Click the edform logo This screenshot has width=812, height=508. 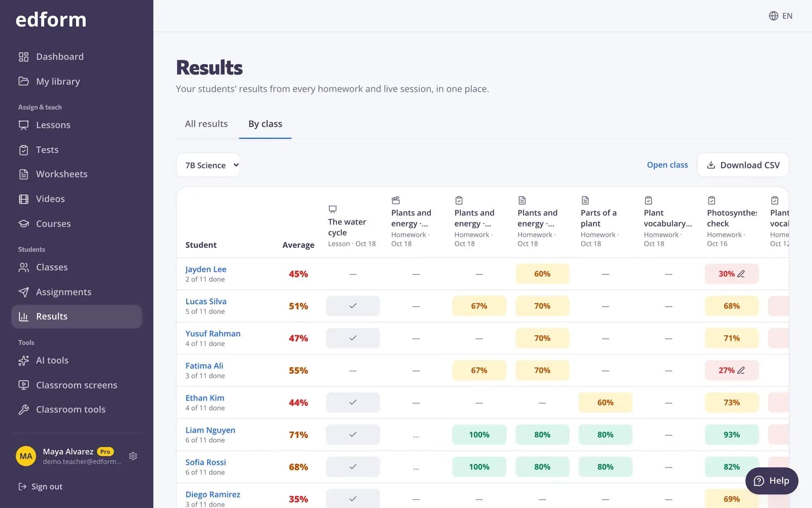(x=51, y=20)
